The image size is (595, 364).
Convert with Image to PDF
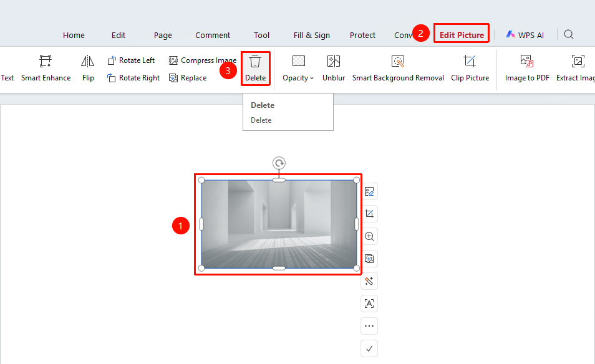pos(527,69)
